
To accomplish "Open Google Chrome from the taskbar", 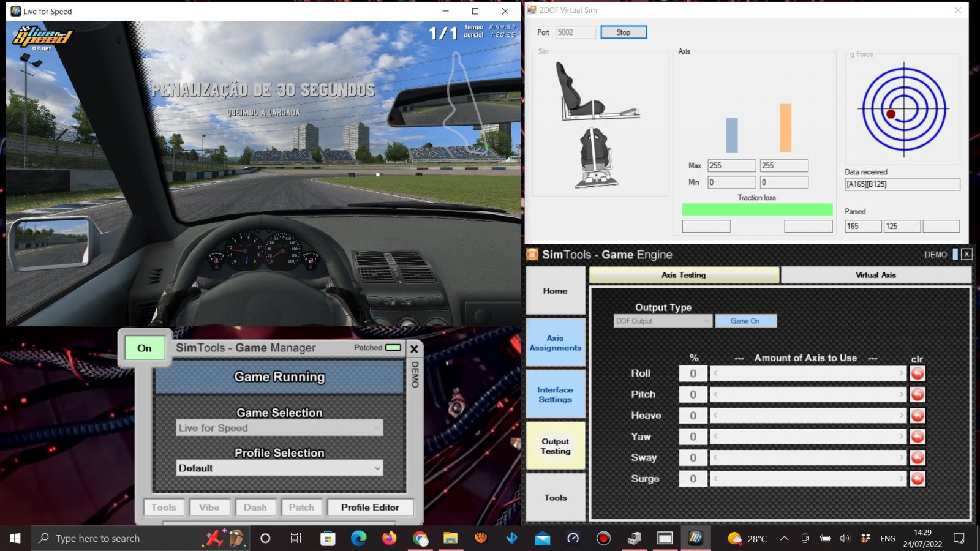I will coord(420,538).
